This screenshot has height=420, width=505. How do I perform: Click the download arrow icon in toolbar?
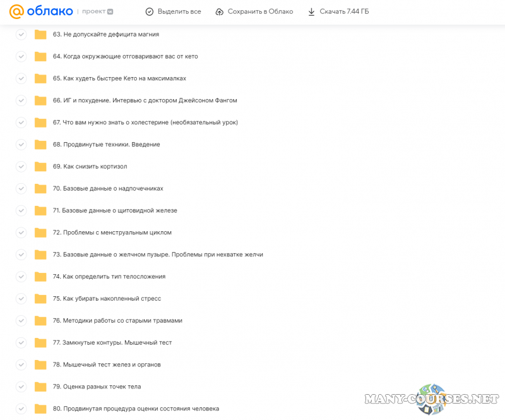311,11
